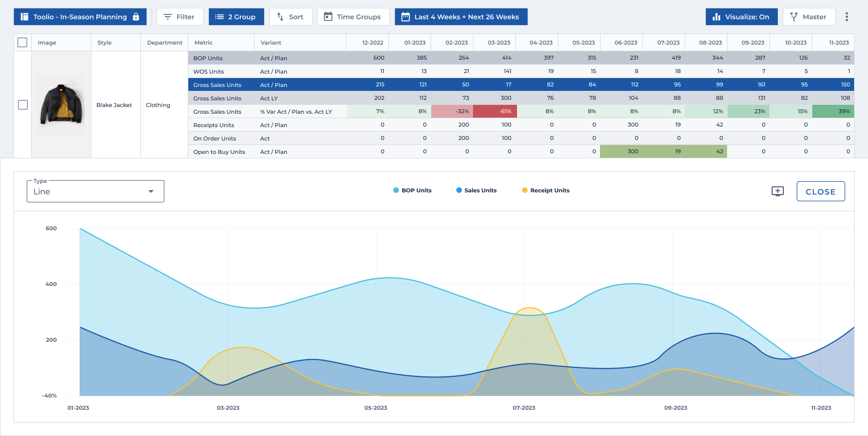Turn off the Visualize toggle
The height and width of the screenshot is (436, 868).
(741, 17)
